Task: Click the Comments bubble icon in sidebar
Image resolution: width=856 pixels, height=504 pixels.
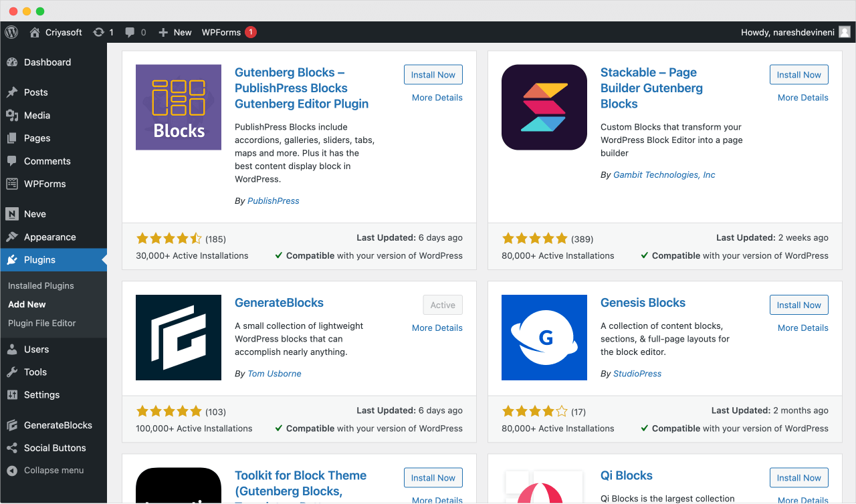Action: (x=12, y=161)
